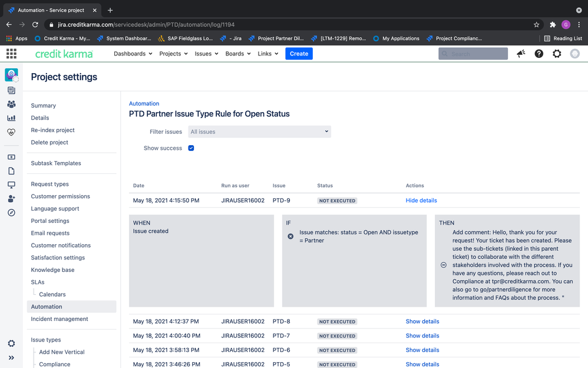588x368 pixels.
Task: Expand the sidebar with double chevron icon
Action: tap(11, 357)
